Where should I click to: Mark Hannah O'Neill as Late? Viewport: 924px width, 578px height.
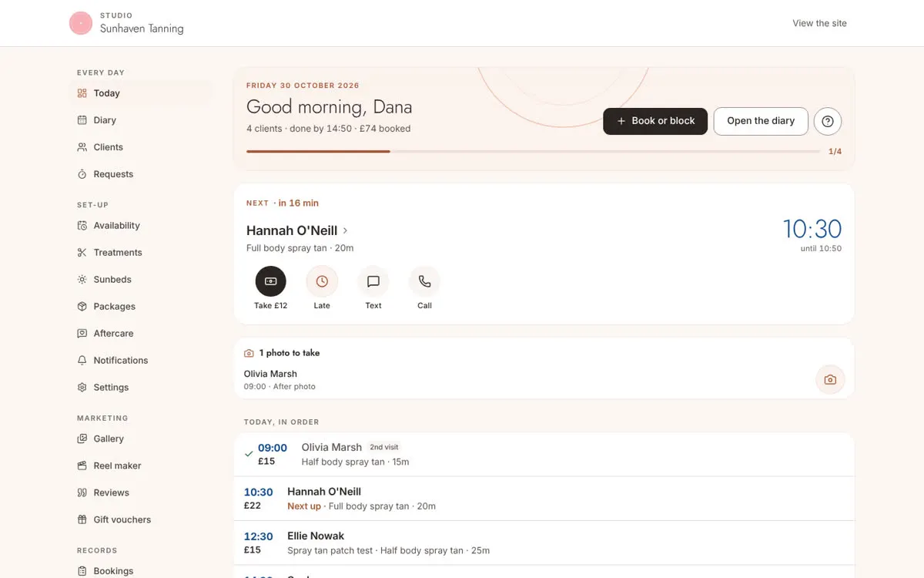pyautogui.click(x=322, y=281)
